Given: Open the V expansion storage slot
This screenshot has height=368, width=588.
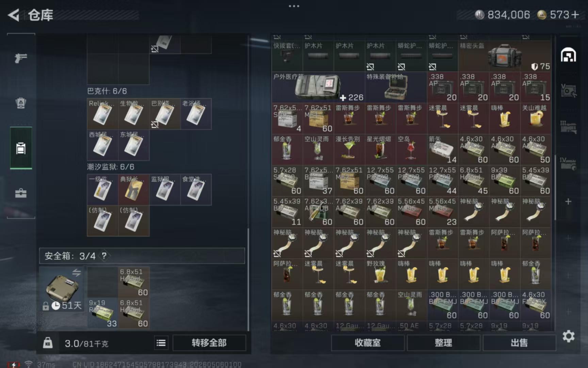Looking at the screenshot, I should pos(568,90).
